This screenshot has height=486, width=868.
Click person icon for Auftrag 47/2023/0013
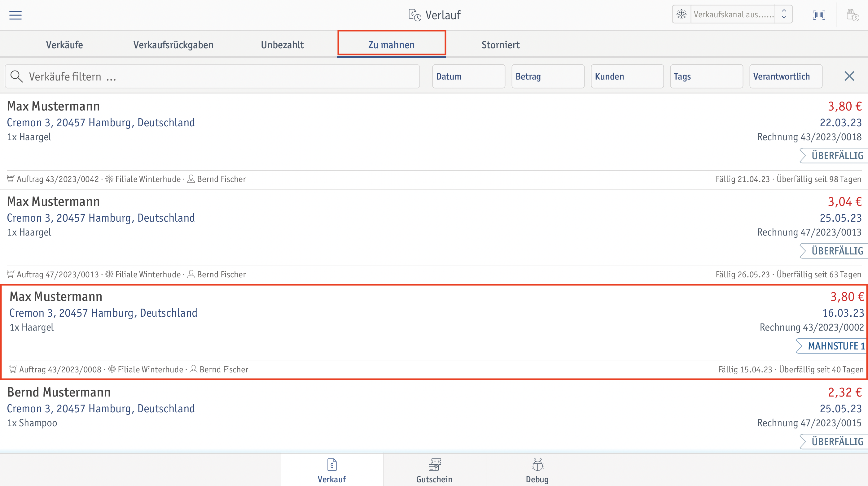tap(191, 274)
